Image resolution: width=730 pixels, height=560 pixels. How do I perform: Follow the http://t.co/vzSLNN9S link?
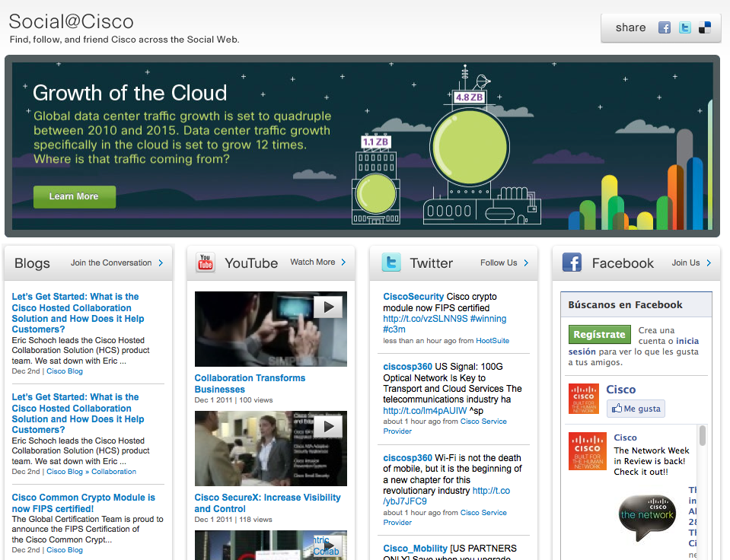(x=425, y=318)
